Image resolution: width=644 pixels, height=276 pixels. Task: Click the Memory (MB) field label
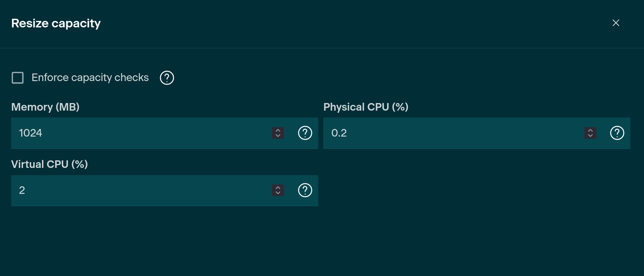coord(45,107)
